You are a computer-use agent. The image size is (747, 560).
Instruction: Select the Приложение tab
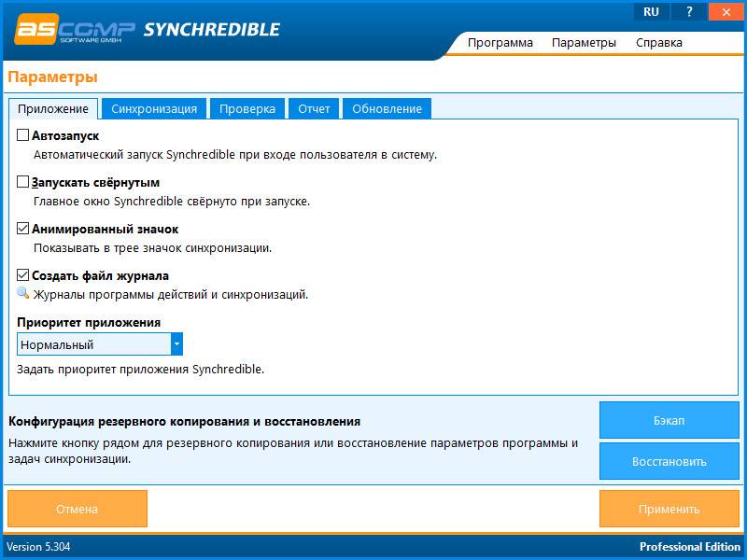53,109
